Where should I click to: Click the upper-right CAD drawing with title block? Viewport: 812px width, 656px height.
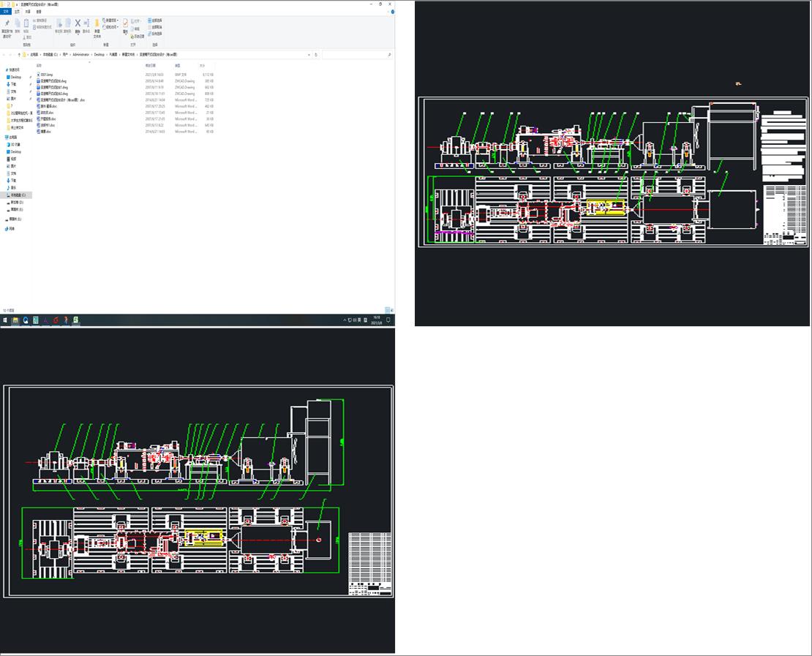(612, 172)
